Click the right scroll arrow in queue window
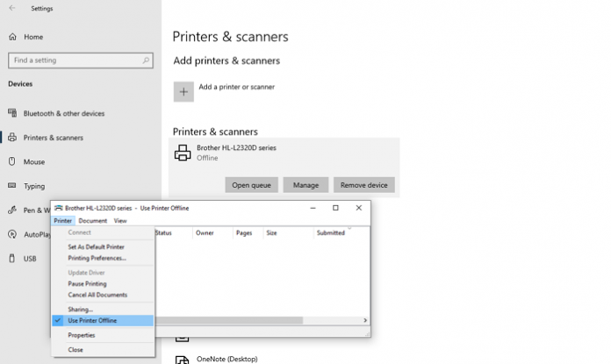Viewport: 611px width, 364px height. [365, 320]
